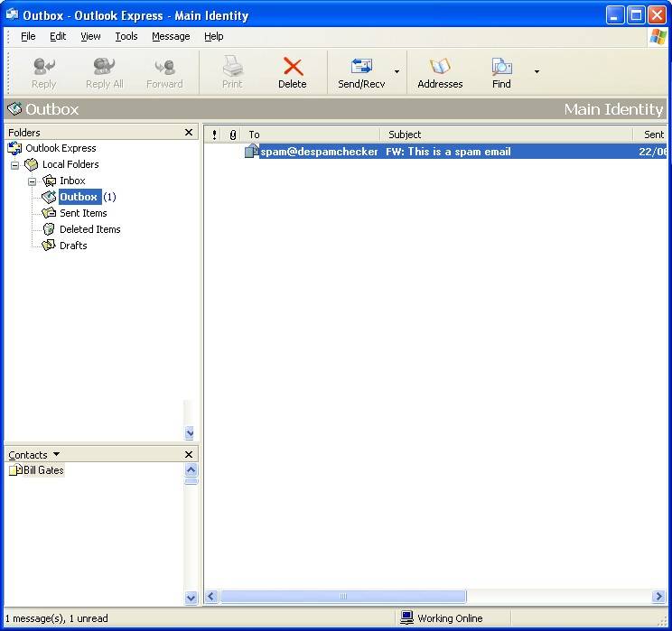Select Outlook Express root in folder tree
Viewport: 672px width, 631px height.
(61, 148)
